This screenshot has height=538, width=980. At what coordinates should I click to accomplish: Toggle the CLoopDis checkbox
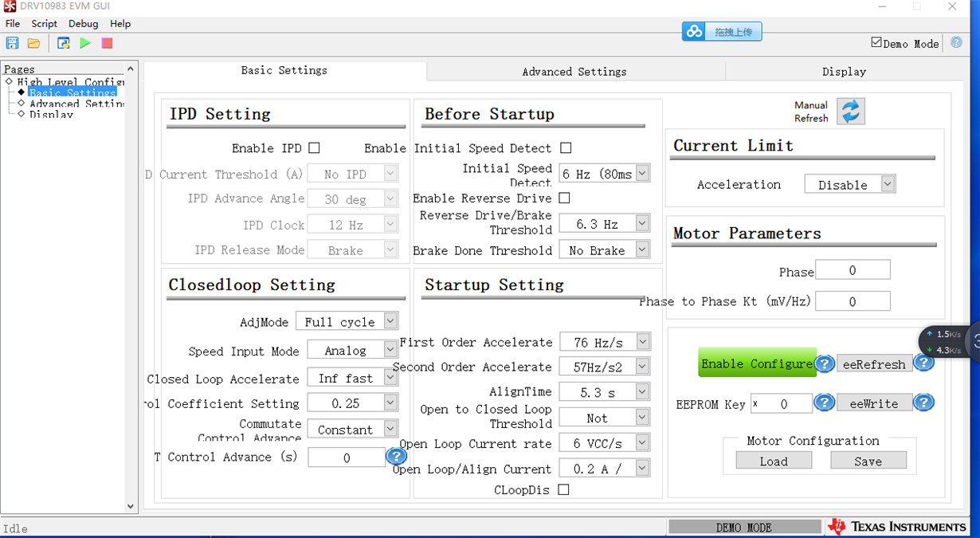[x=563, y=489]
